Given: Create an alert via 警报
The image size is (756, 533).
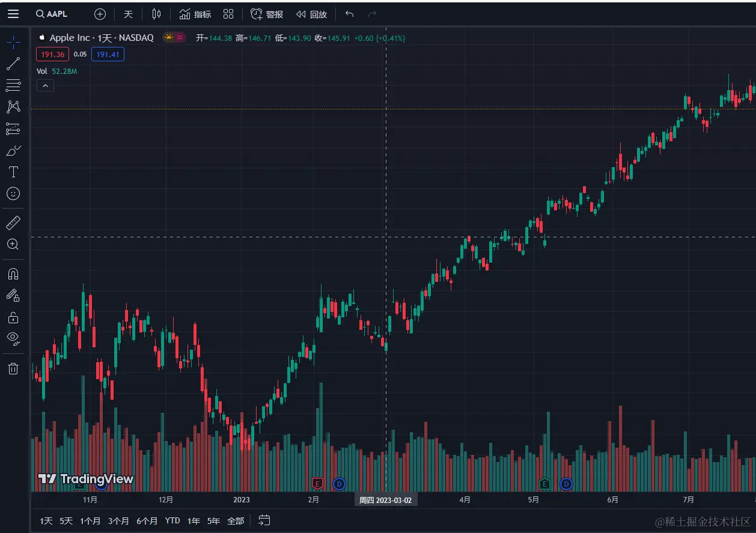Looking at the screenshot, I should pyautogui.click(x=267, y=14).
